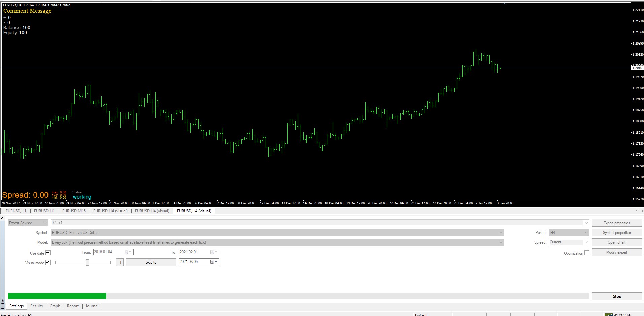Click the chart shift triangle marker at top

tap(504, 3)
